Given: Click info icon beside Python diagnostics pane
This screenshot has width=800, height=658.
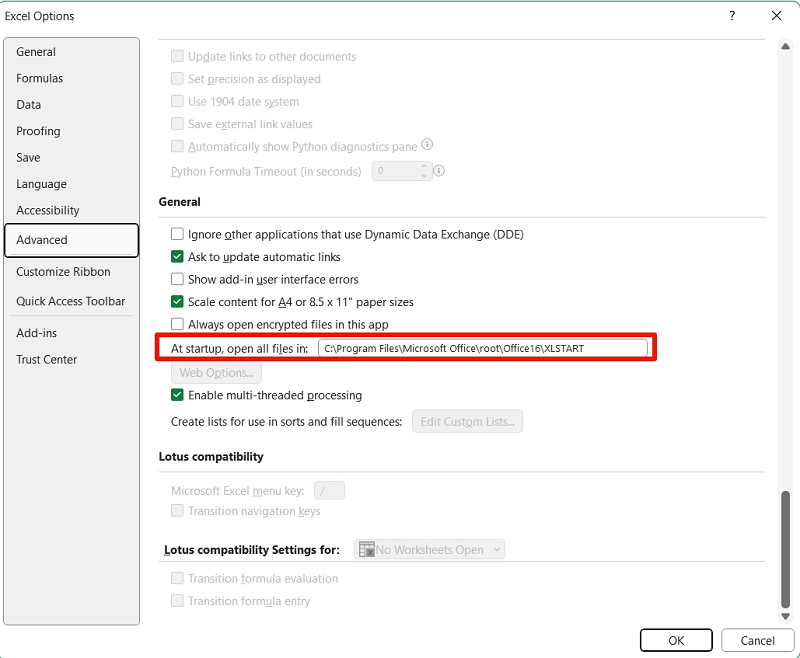Looking at the screenshot, I should (x=427, y=145).
